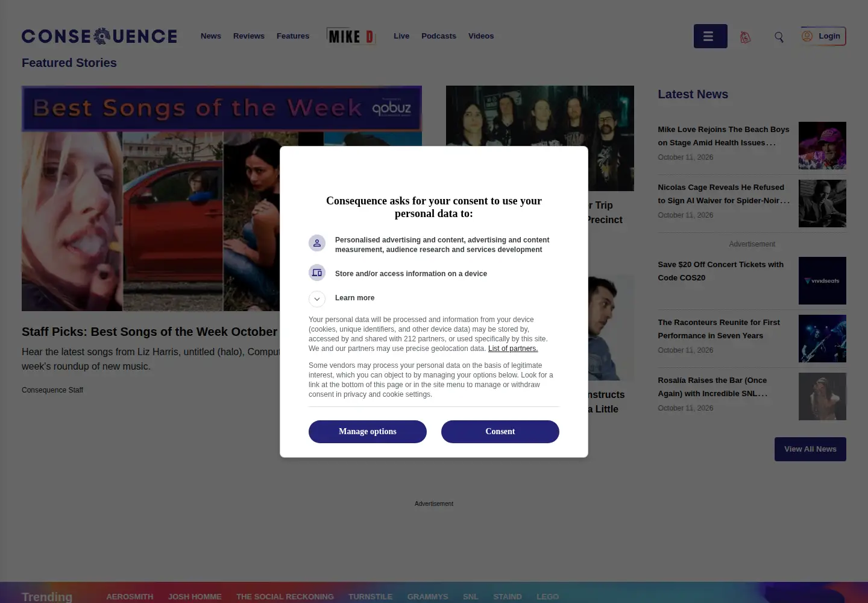Open Staff Picks Best Songs headline
Screen dimensions: 868x603
149,332
